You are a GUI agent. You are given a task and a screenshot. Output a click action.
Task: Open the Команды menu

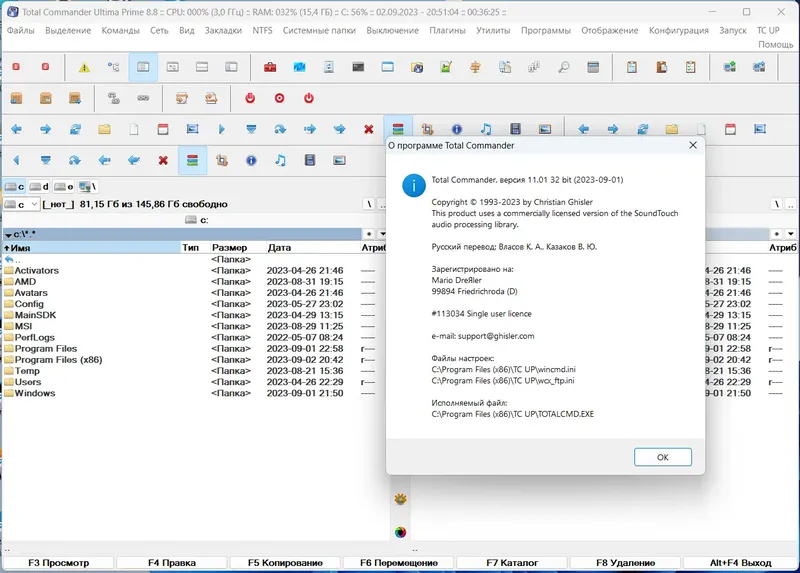click(x=120, y=31)
